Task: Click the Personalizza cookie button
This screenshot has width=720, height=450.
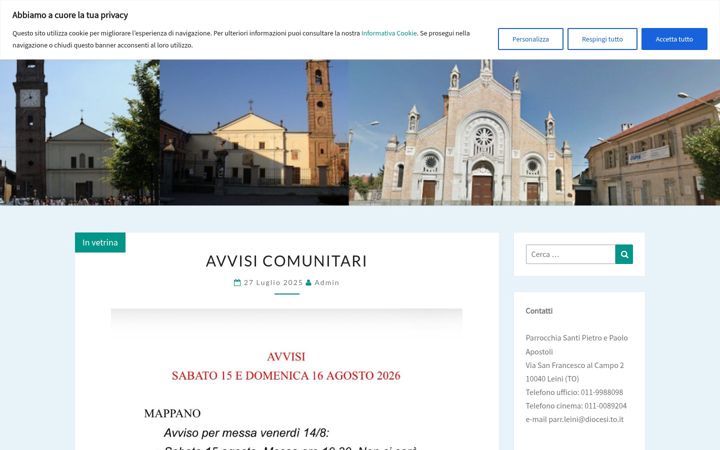Action: 530,39
